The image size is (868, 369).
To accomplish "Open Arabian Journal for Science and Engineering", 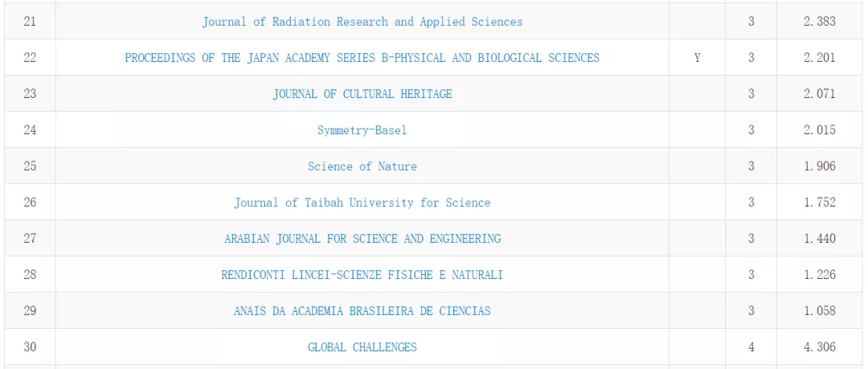I will pos(362,239).
